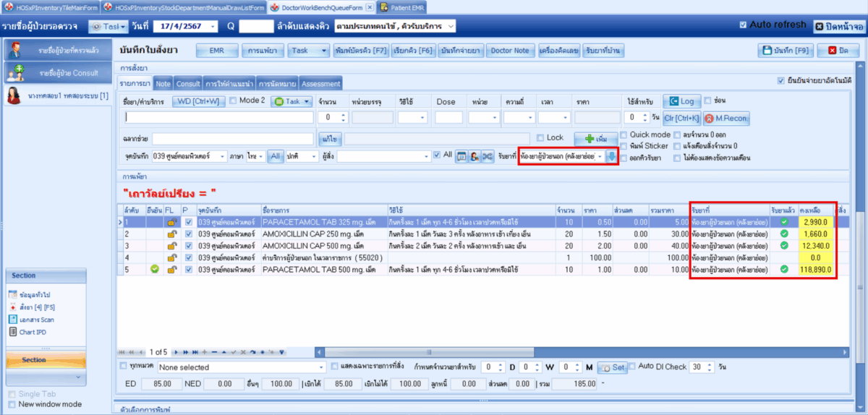Click the EMR button
The height and width of the screenshot is (415, 868).
[x=217, y=51]
